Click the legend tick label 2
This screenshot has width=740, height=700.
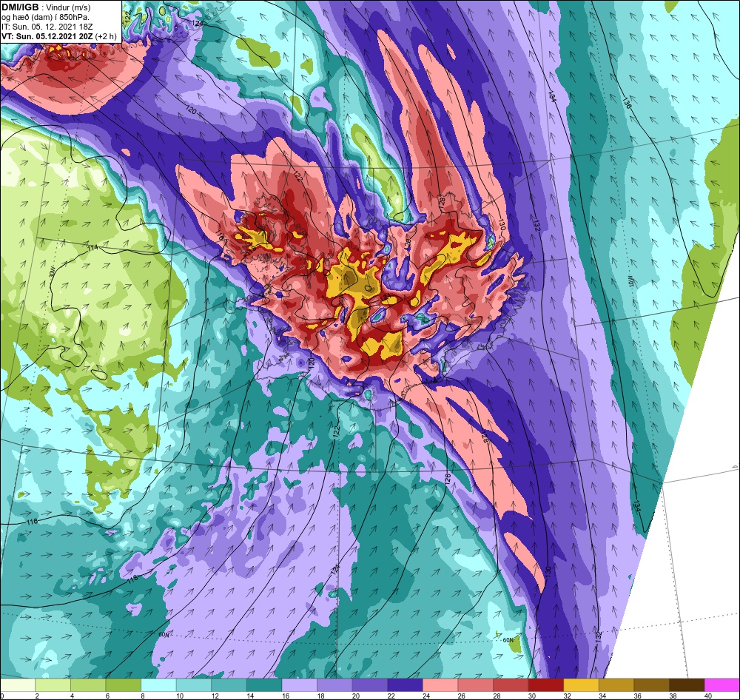(x=36, y=696)
